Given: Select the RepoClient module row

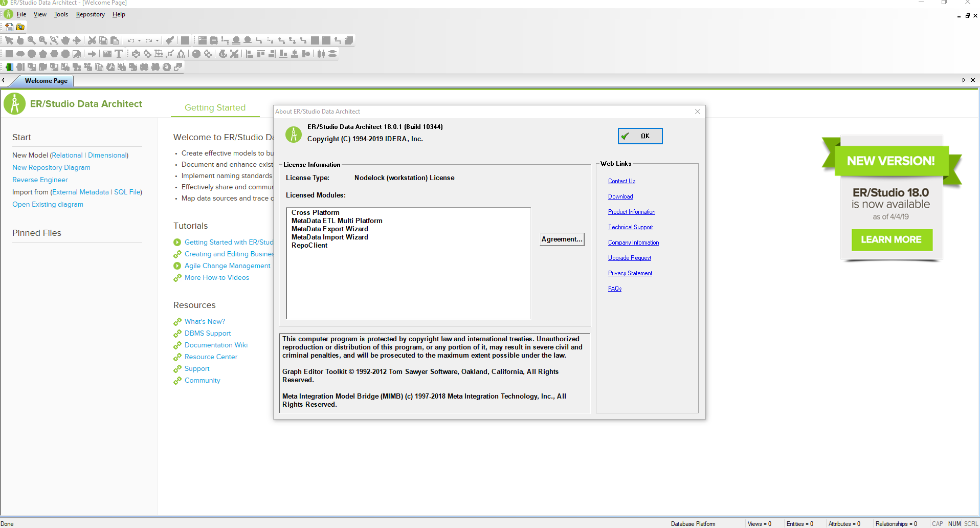Looking at the screenshot, I should coord(309,245).
